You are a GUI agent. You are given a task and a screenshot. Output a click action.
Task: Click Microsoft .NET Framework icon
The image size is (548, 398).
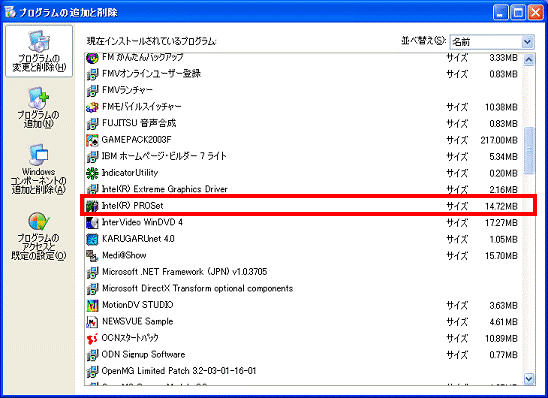[92, 272]
